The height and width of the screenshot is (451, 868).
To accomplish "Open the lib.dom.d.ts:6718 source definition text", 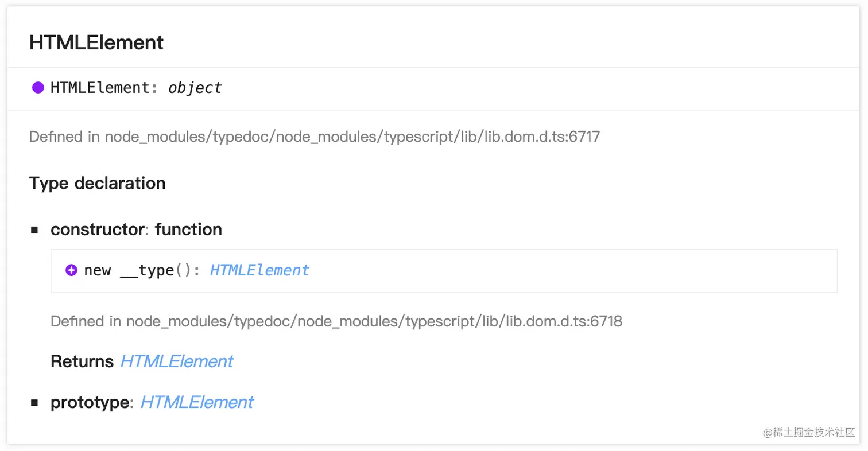I will (336, 321).
